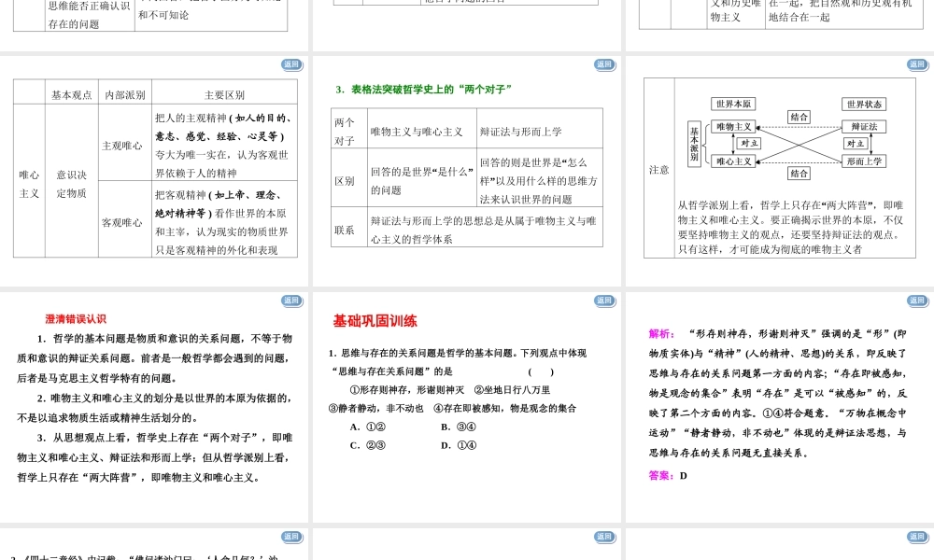Click 返回 icon on bottom-right blank slide
This screenshot has width=934, height=560.
918,537
